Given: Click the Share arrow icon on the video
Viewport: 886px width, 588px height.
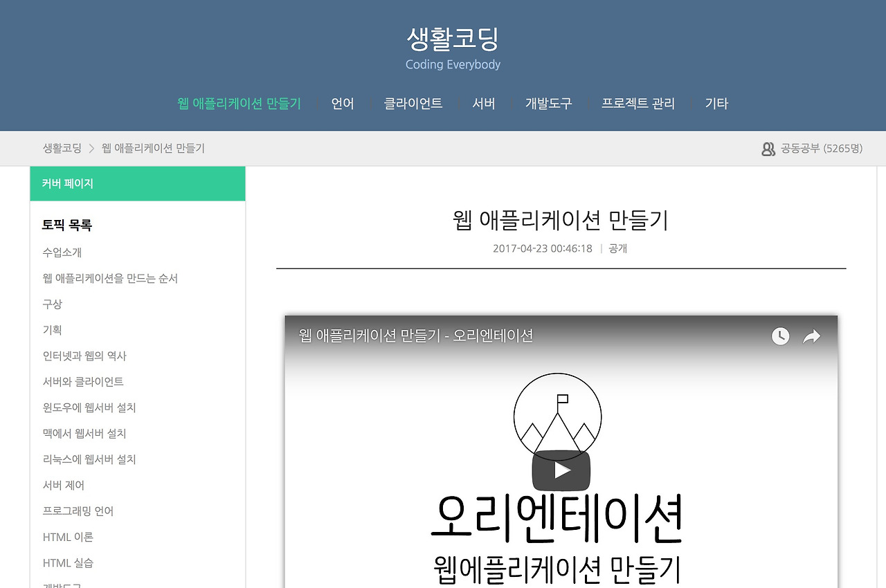Looking at the screenshot, I should tap(811, 336).
